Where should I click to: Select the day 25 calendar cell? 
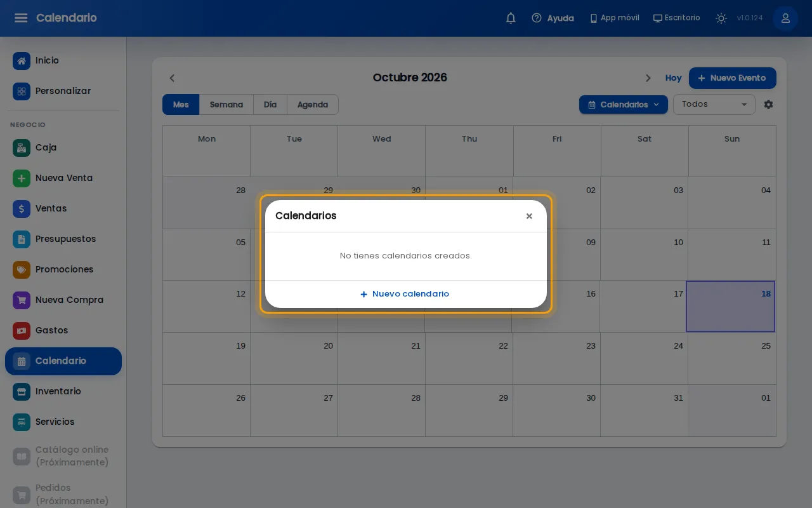tap(732, 359)
